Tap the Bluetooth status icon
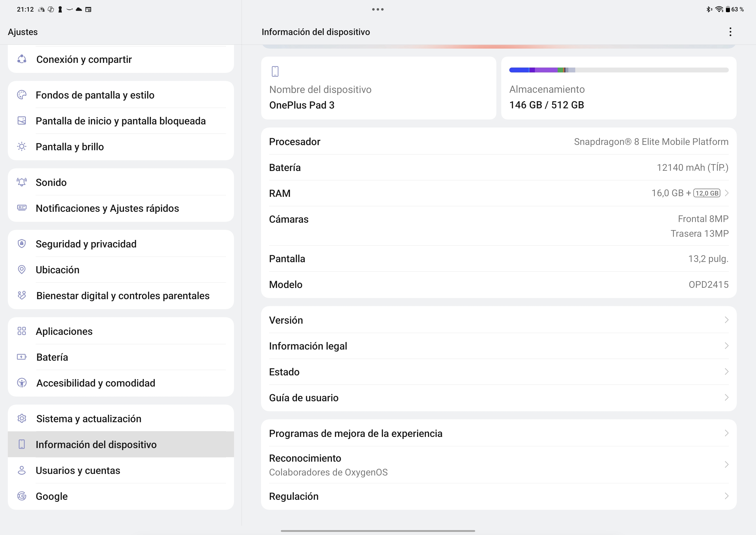 tap(709, 9)
